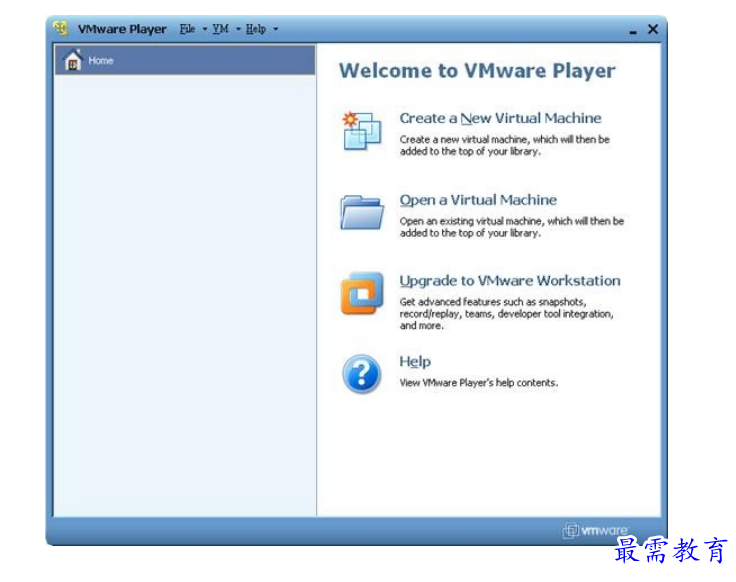This screenshot has width=736, height=582.
Task: Click the Upgrade to VMware Workstation link
Action: 510,281
